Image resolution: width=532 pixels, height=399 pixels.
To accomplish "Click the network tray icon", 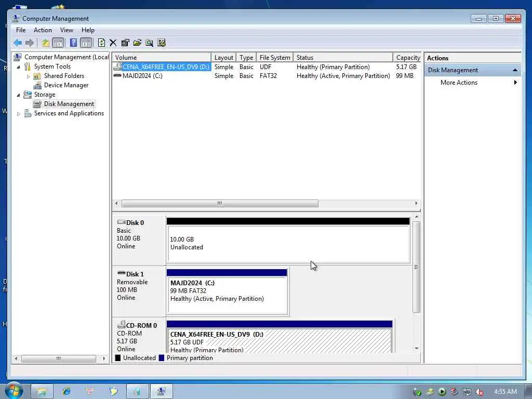I will pos(467,392).
